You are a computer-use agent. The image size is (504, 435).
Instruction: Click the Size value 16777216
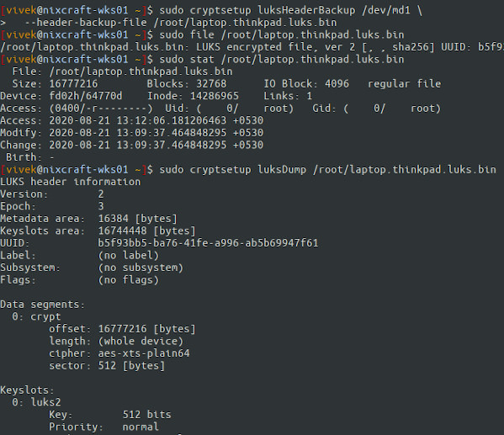[x=73, y=83]
